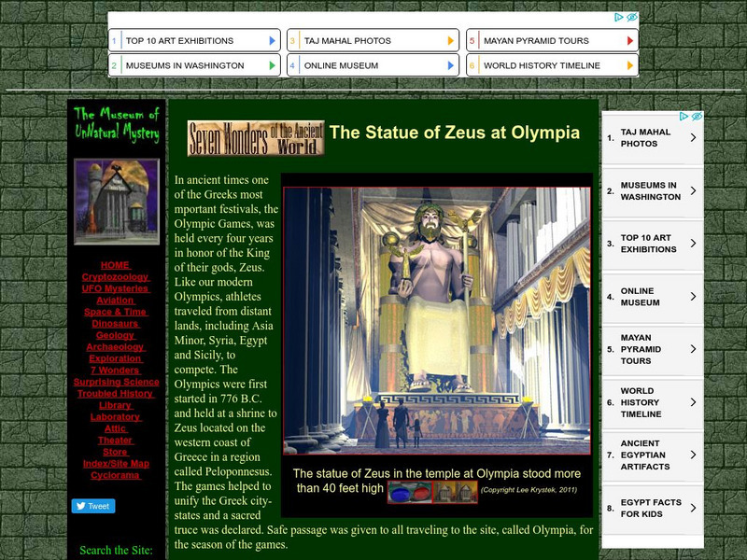Click banner ad text World History Timeline

coord(542,65)
